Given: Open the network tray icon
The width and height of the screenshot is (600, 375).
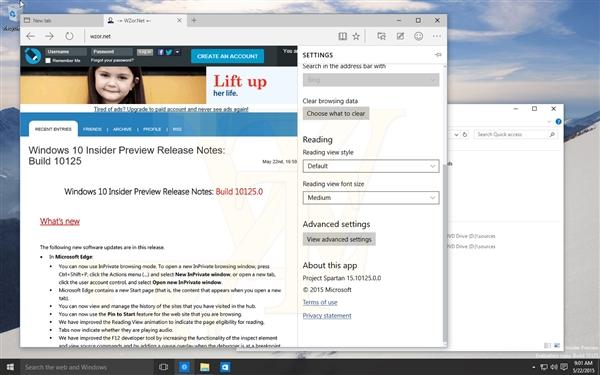Looking at the screenshot, I should 545,367.
